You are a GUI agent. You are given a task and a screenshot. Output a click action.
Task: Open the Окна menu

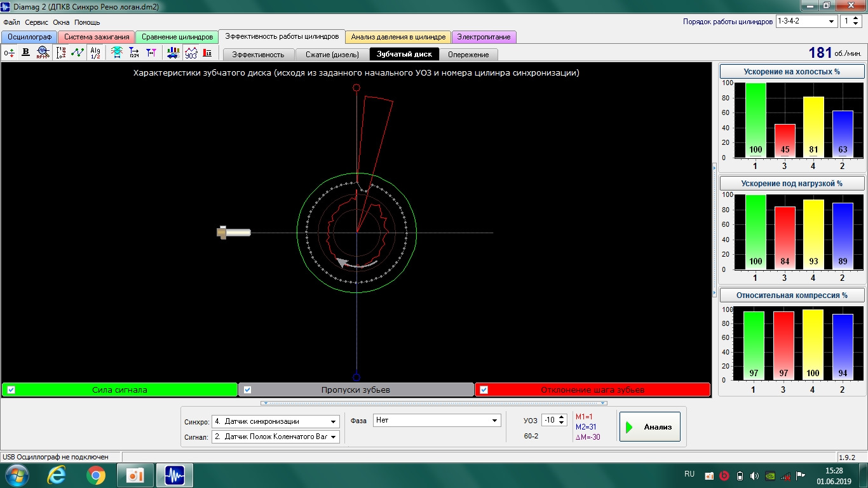click(x=61, y=22)
